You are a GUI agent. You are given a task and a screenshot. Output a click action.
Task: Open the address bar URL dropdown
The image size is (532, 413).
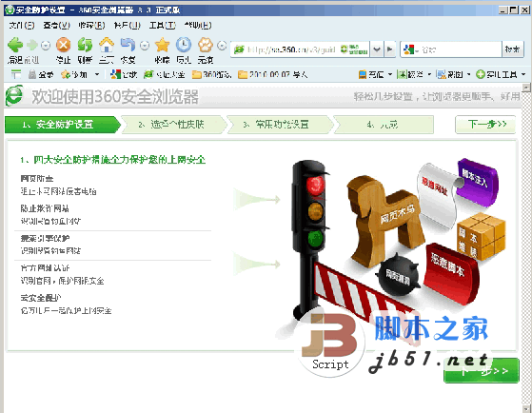coord(377,49)
